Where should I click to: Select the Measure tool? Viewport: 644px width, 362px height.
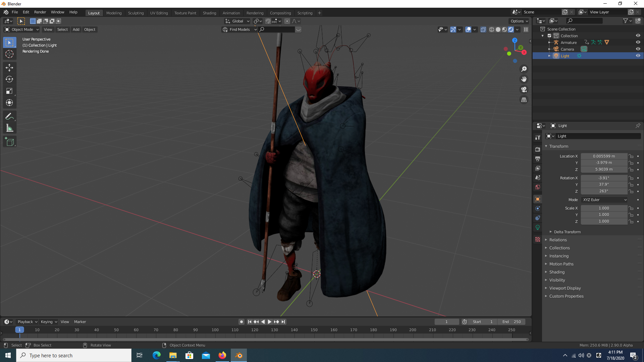point(9,127)
